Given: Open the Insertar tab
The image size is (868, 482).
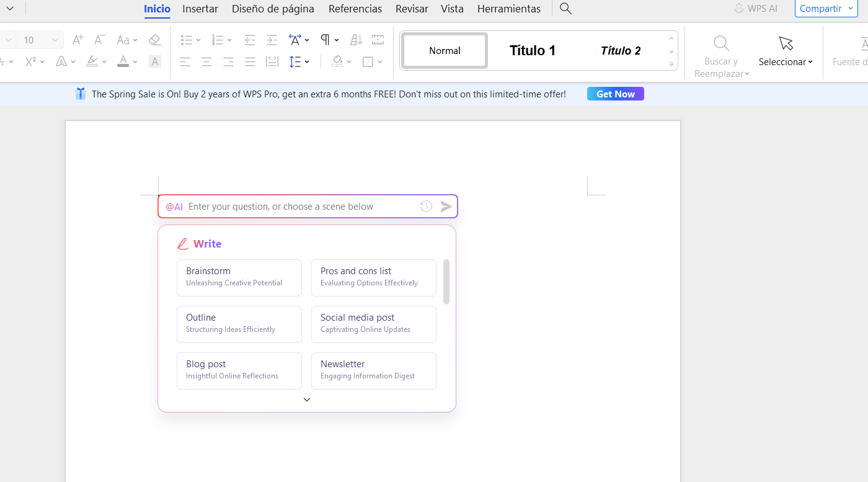Looking at the screenshot, I should tap(200, 9).
